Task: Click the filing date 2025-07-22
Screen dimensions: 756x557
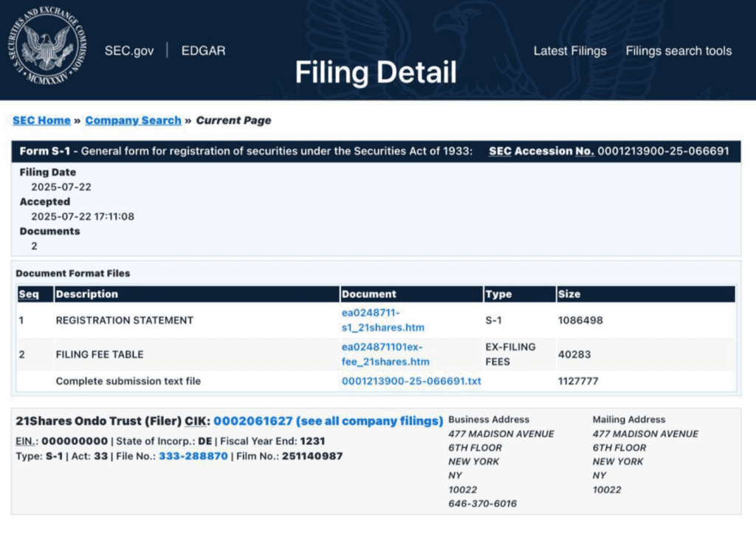Action: coord(61,187)
